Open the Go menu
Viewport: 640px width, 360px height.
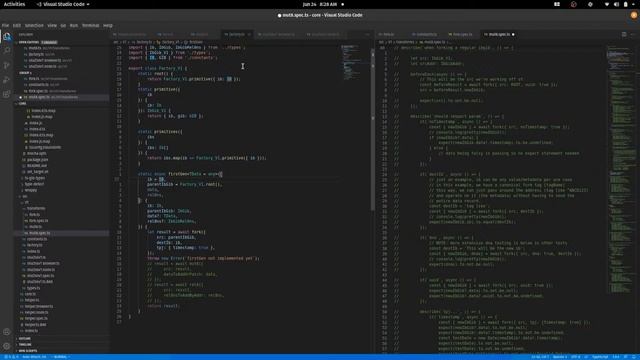pos(63,25)
